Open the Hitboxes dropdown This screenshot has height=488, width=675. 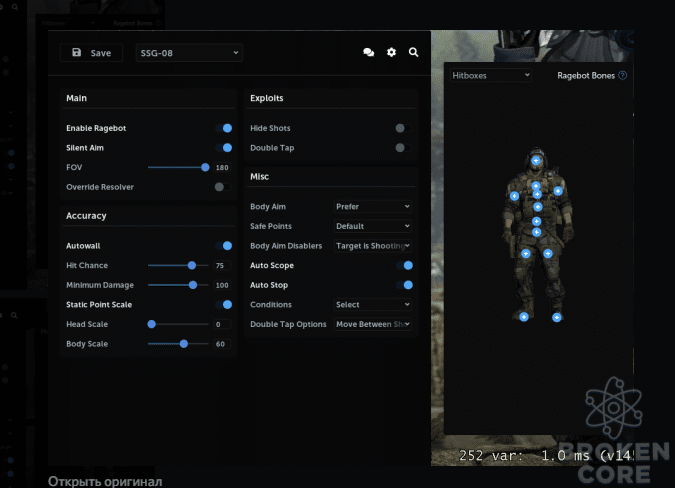click(491, 75)
